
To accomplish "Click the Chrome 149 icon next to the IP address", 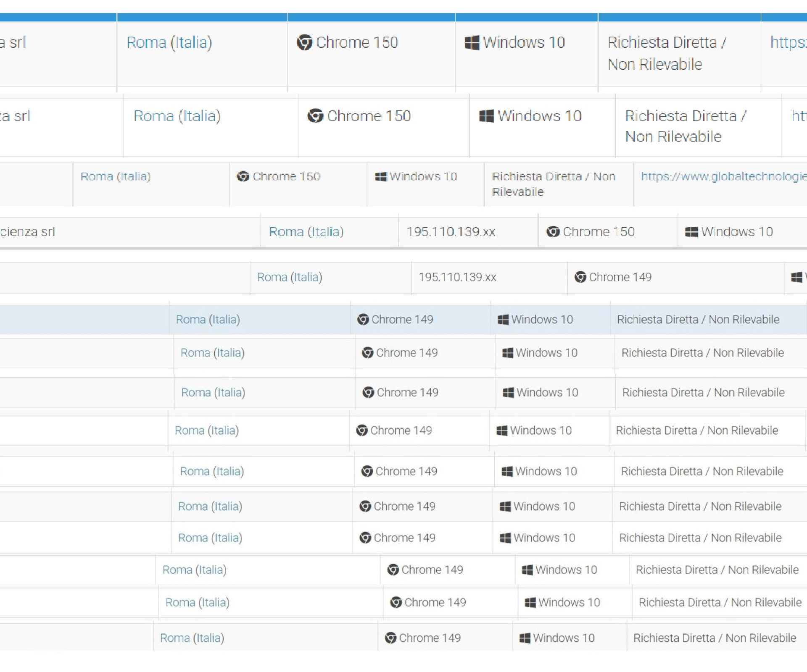I will click(x=580, y=277).
